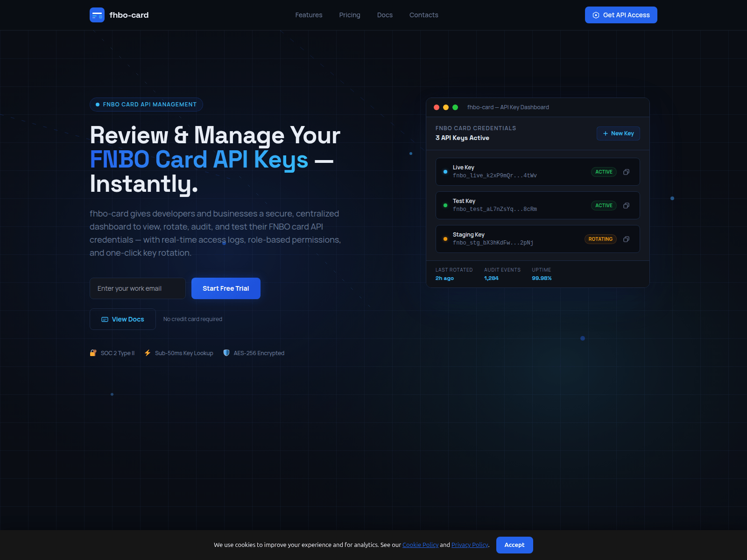Image resolution: width=747 pixels, height=560 pixels.
Task: Click the fnbo-card brand name
Action: point(129,15)
